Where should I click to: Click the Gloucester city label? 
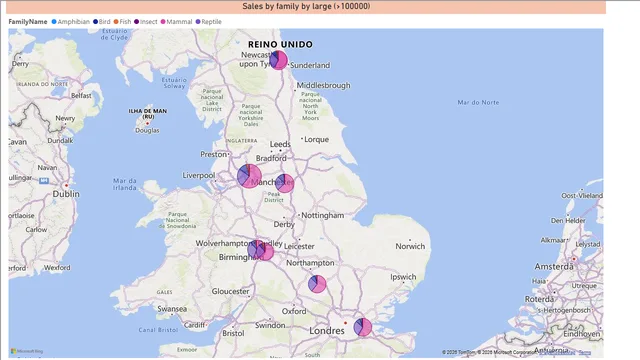pyautogui.click(x=230, y=291)
